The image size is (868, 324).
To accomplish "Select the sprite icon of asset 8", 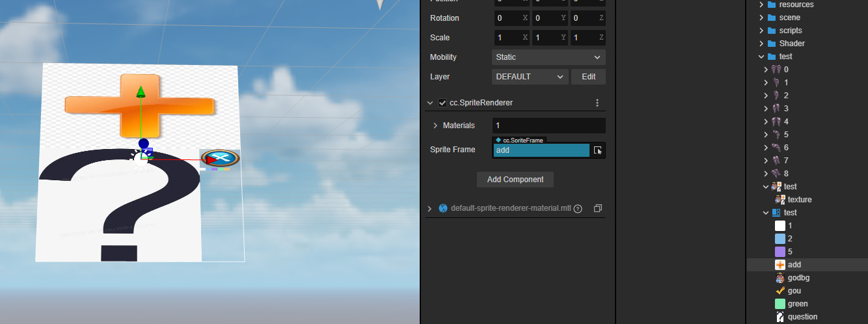I will pyautogui.click(x=776, y=174).
